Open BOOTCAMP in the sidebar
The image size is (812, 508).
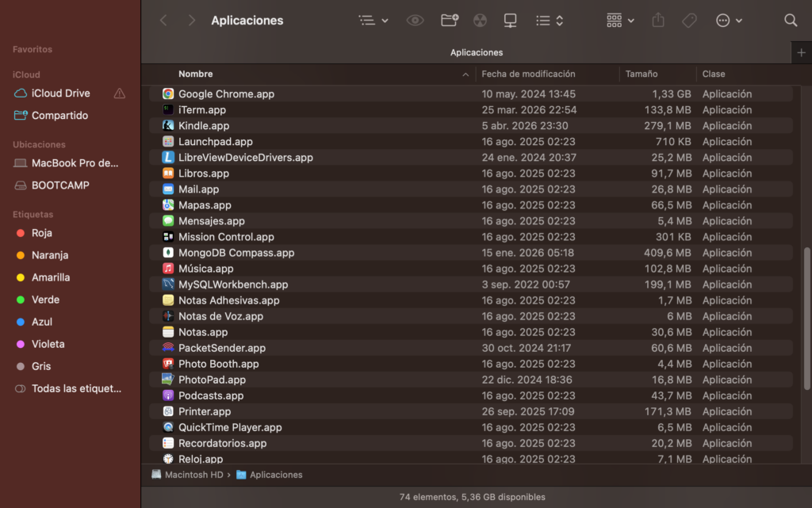pos(60,185)
